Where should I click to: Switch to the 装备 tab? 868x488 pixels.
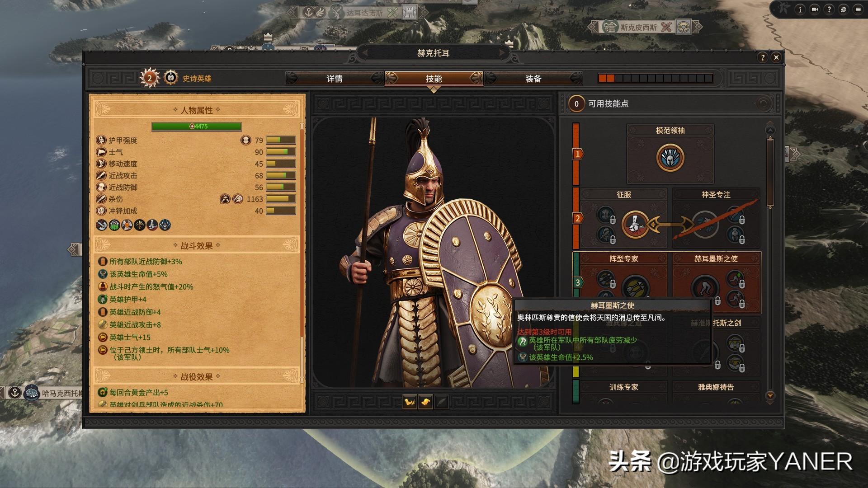tap(533, 79)
